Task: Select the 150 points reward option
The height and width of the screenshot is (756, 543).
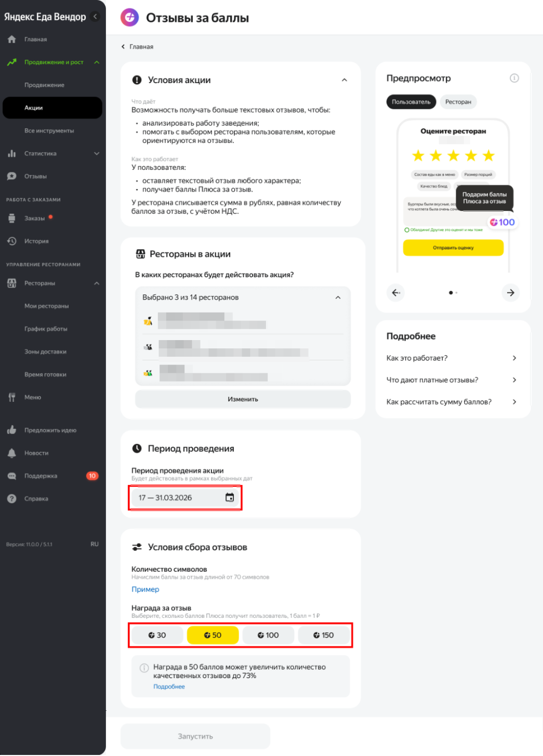Action: pyautogui.click(x=324, y=636)
